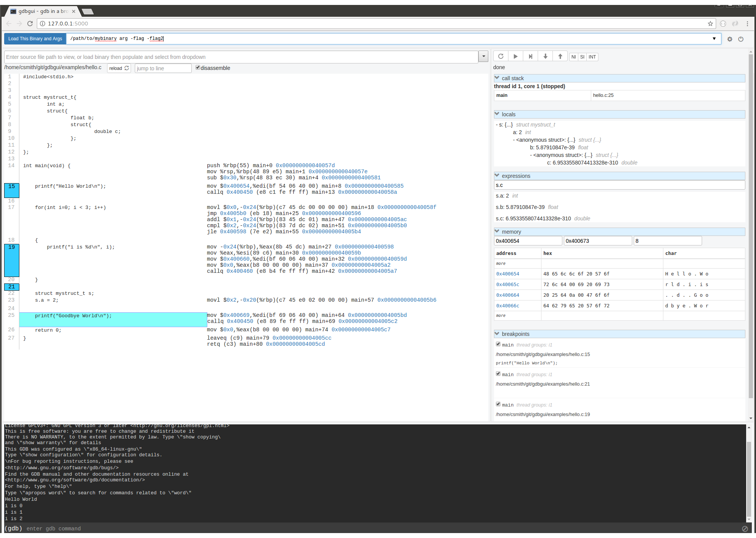This screenshot has width=756, height=538.
Task: Uncheck the breakpoint at hello.c:21
Action: pyautogui.click(x=498, y=373)
